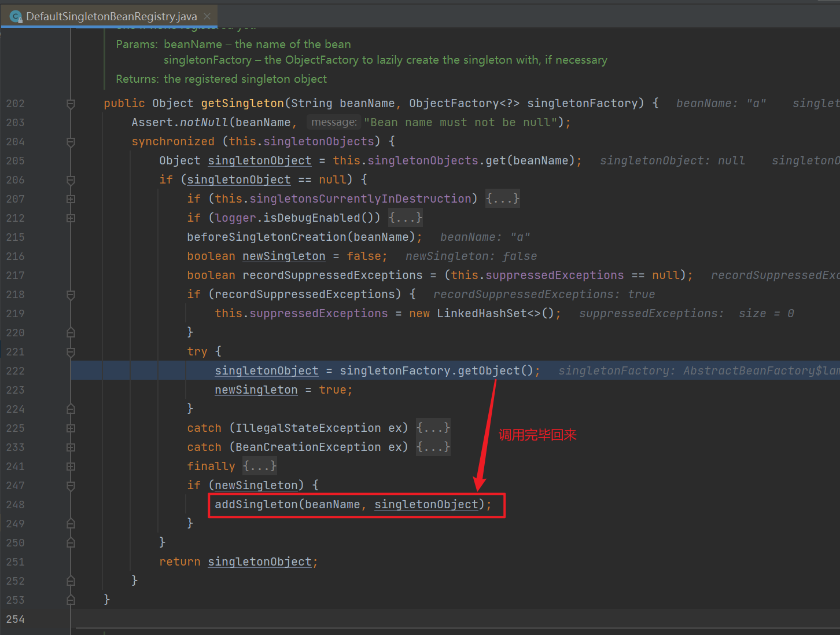
Task: Click the addSingleton call in the red box
Action: (256, 505)
